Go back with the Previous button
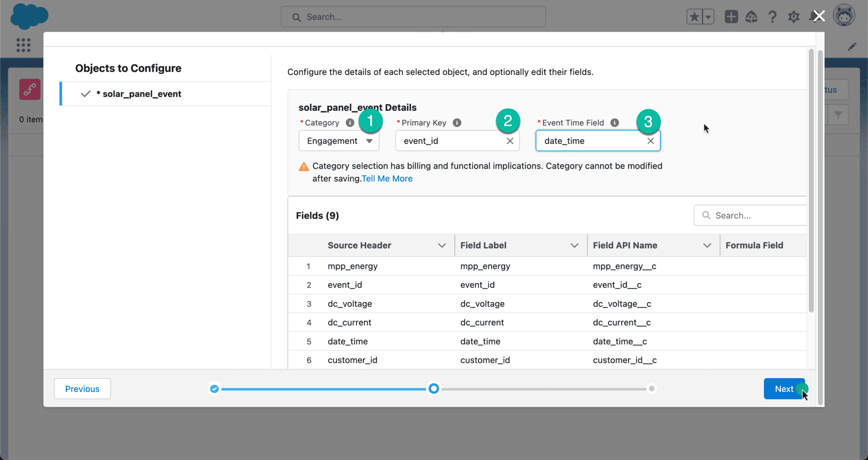Screen dimensions: 868x460 (82, 389)
